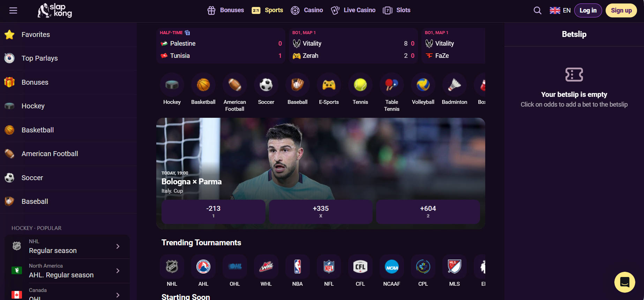Viewport: 644px width, 300px height.
Task: Select the Badminton shuttlecock icon
Action: (455, 85)
